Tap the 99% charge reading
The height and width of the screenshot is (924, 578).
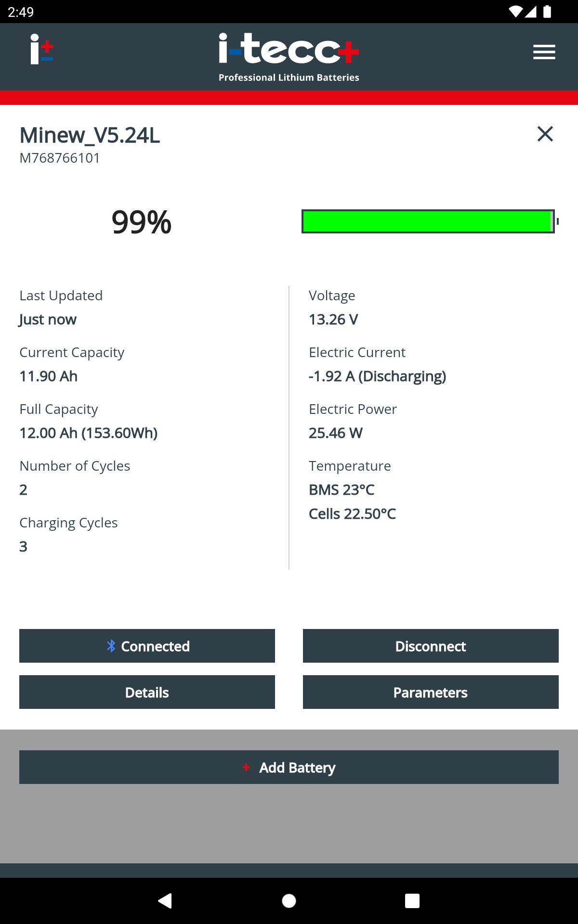[141, 222]
